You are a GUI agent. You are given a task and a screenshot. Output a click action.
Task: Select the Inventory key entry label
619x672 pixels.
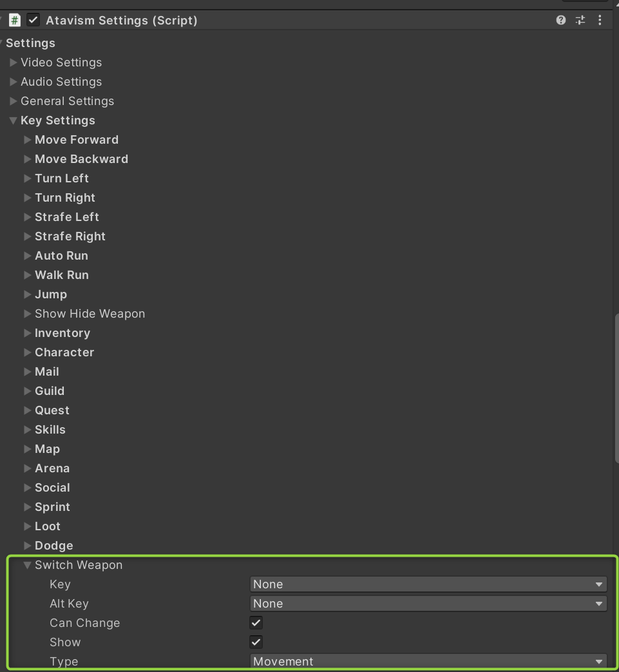(62, 333)
